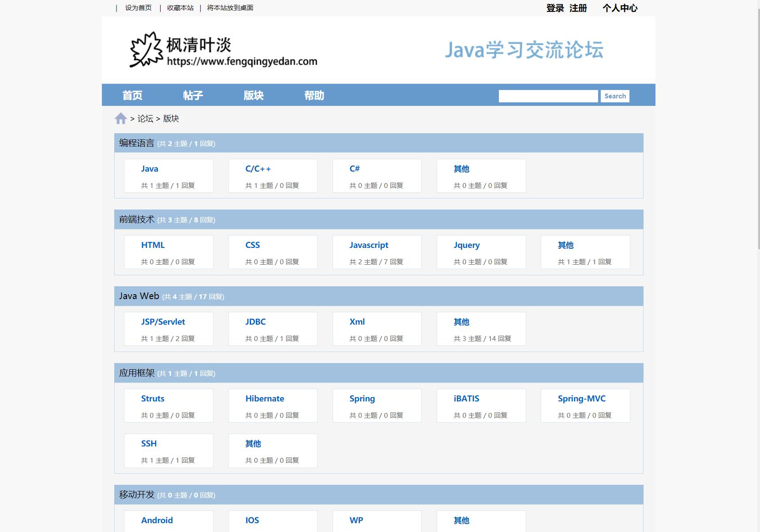Open the Javascript board
Viewport: 760px width, 532px height.
pos(369,245)
